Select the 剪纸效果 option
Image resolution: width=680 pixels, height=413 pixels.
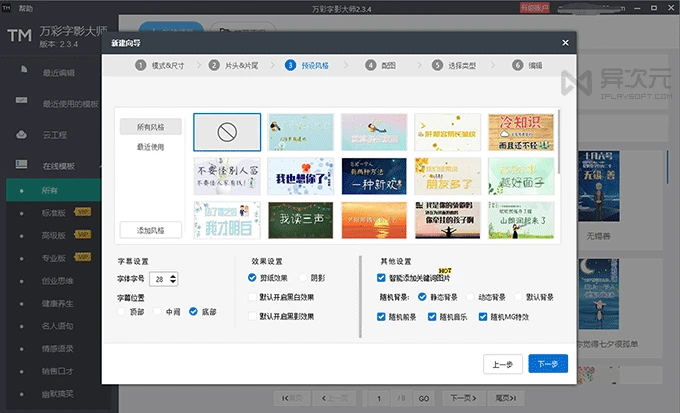click(252, 278)
